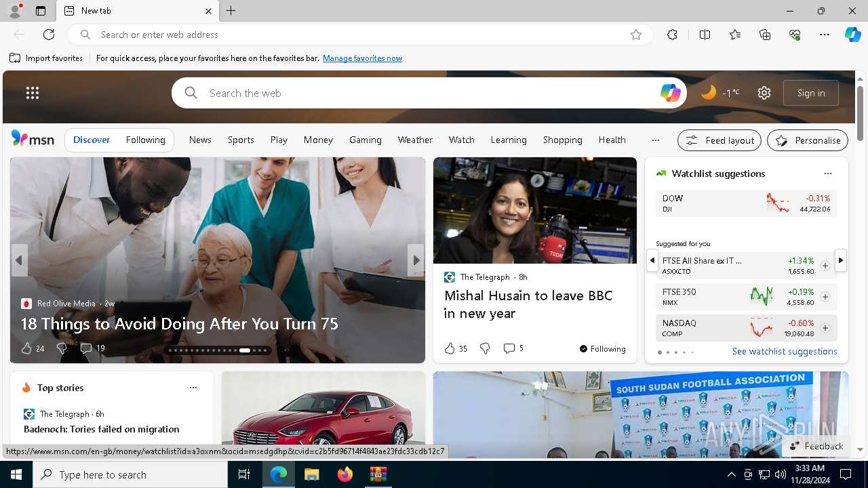The height and width of the screenshot is (488, 868).
Task: Open the Extensions puzzle icon
Action: 672,35
